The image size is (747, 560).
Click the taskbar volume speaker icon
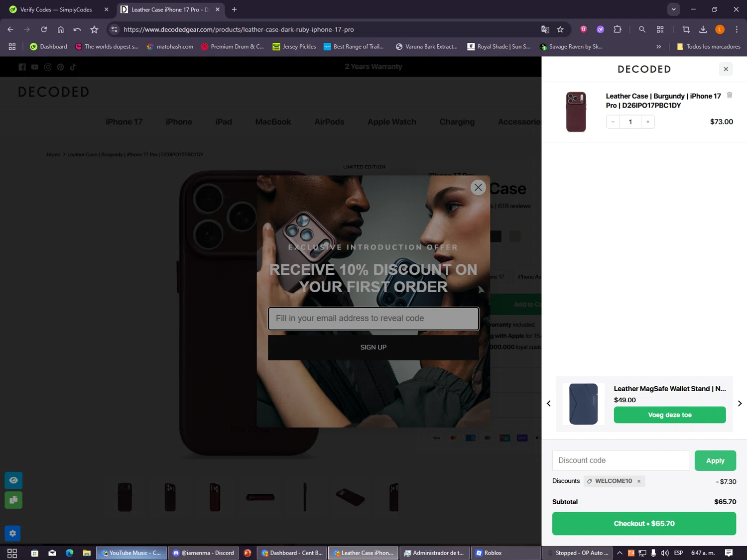pyautogui.click(x=664, y=553)
